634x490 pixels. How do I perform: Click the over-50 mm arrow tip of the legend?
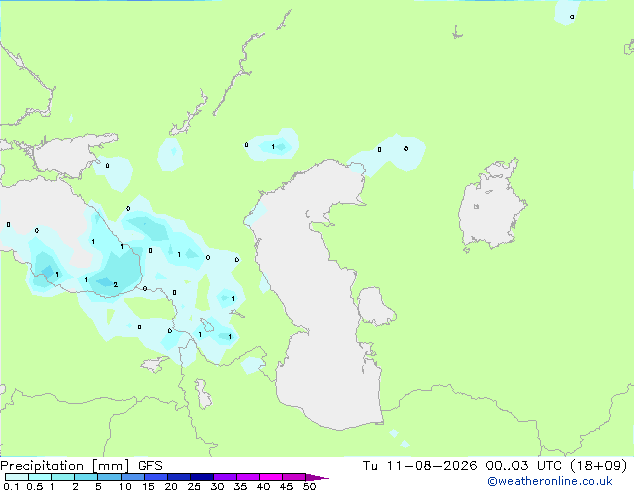pyautogui.click(x=317, y=477)
